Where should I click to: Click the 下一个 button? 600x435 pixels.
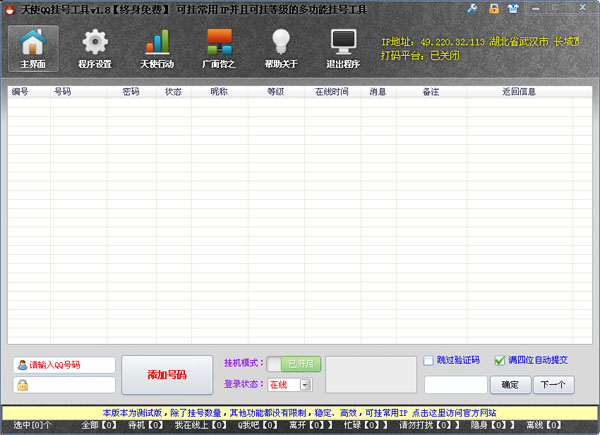pyautogui.click(x=554, y=384)
